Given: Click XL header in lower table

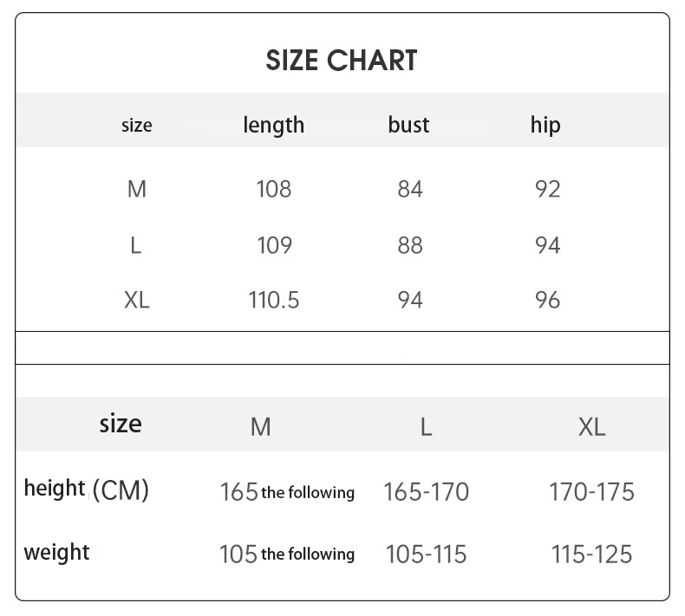Looking at the screenshot, I should pyautogui.click(x=591, y=426).
